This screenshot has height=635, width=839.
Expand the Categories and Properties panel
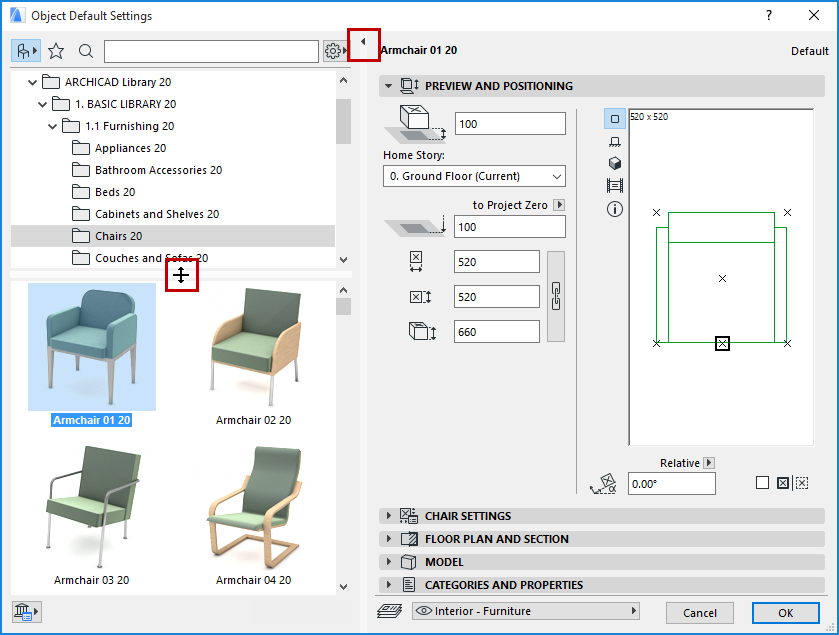pyautogui.click(x=388, y=585)
